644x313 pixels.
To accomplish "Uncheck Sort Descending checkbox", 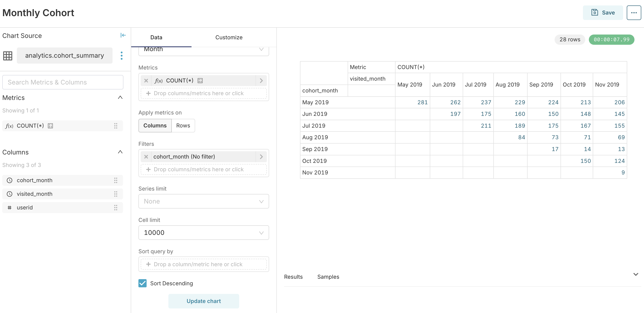I will (143, 283).
